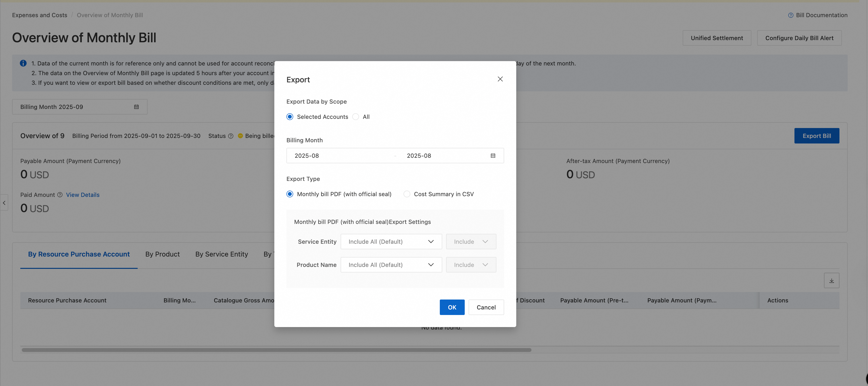Open Service Entity Include All dropdown
868x386 pixels.
pos(391,242)
